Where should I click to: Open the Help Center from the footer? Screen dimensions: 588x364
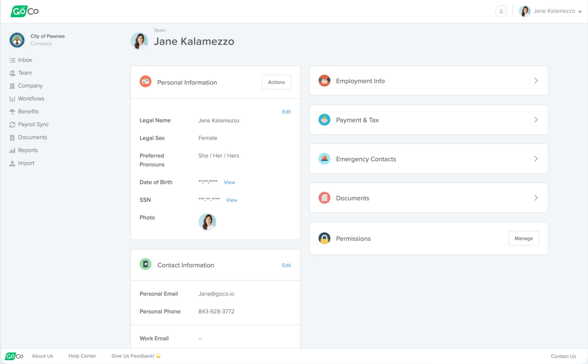pos(82,356)
